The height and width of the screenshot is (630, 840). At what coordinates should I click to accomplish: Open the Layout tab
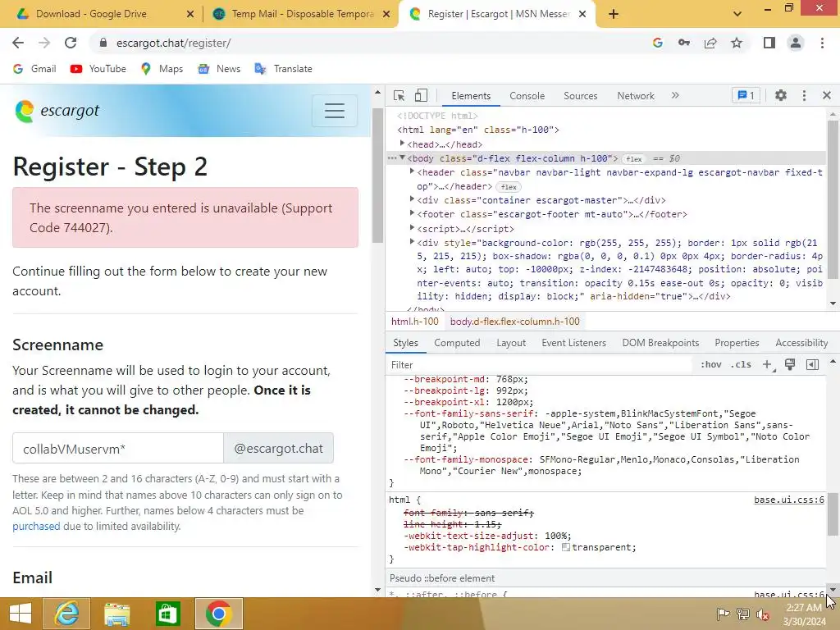511,343
